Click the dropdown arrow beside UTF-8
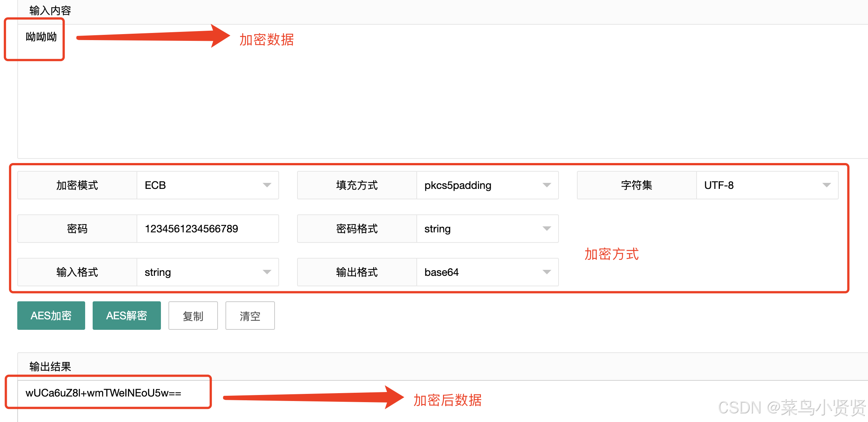Image resolution: width=868 pixels, height=422 pixels. [x=826, y=185]
